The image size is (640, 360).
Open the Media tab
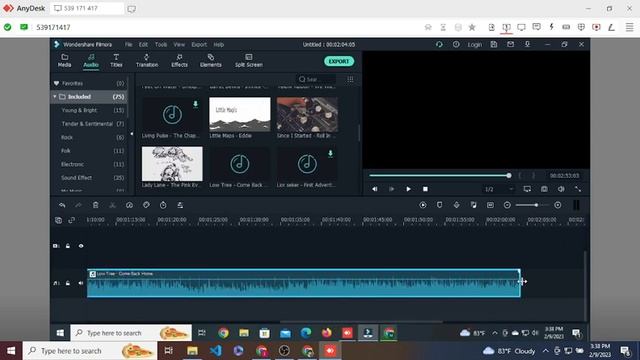(x=64, y=60)
